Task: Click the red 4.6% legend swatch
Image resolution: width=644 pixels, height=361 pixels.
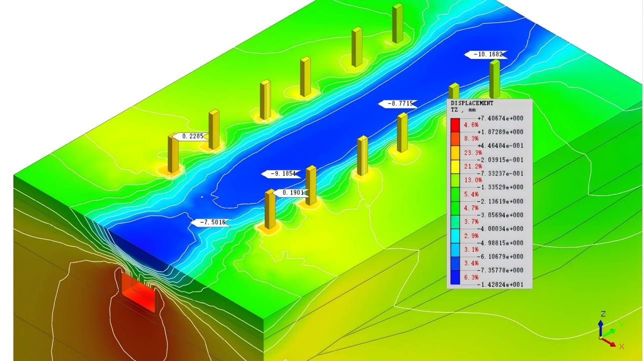Action: pyautogui.click(x=455, y=125)
